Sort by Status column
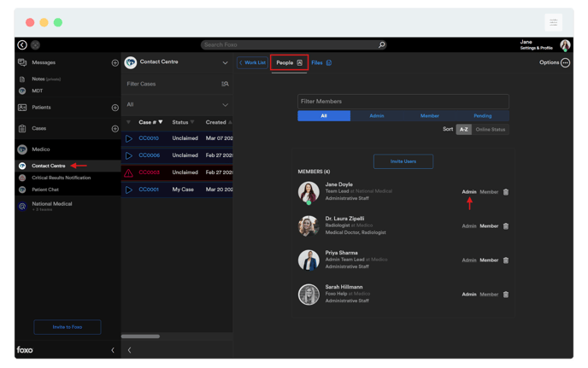The height and width of the screenshot is (368, 588). [x=183, y=122]
